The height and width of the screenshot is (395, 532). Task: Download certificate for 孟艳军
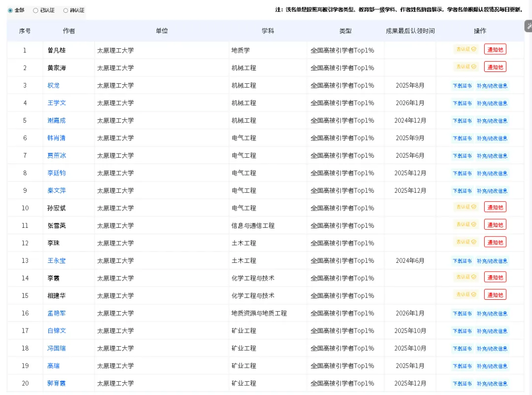pyautogui.click(x=462, y=314)
